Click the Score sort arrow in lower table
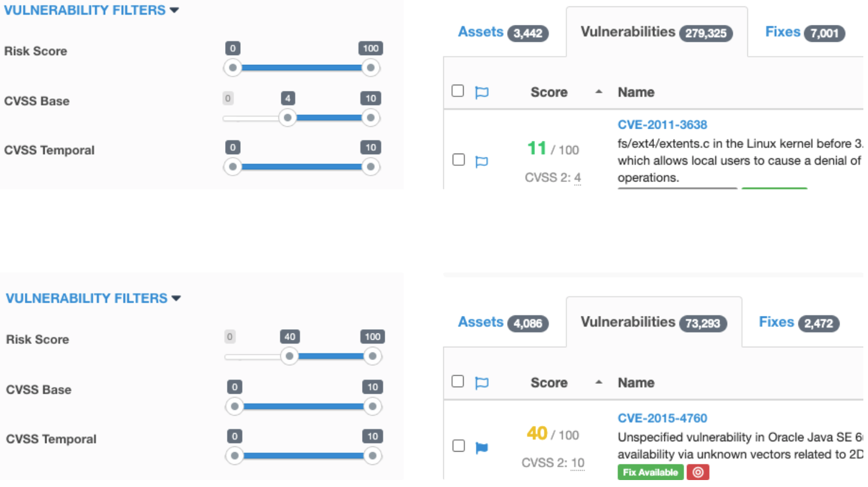Image resolution: width=868 pixels, height=487 pixels. tap(599, 382)
